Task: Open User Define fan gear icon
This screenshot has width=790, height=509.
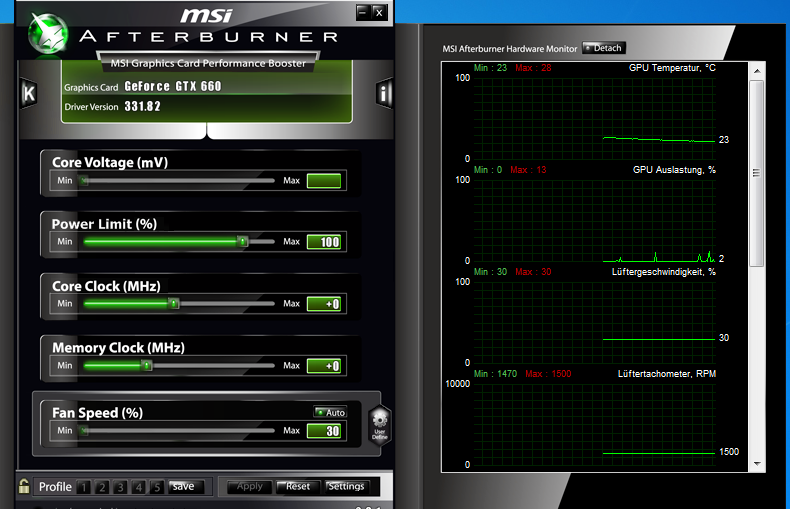Action: click(x=379, y=425)
